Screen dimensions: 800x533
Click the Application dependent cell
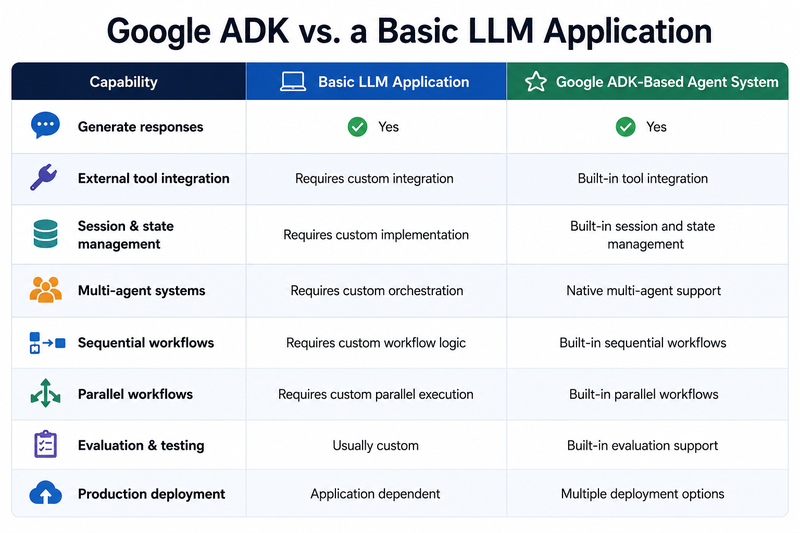375,494
